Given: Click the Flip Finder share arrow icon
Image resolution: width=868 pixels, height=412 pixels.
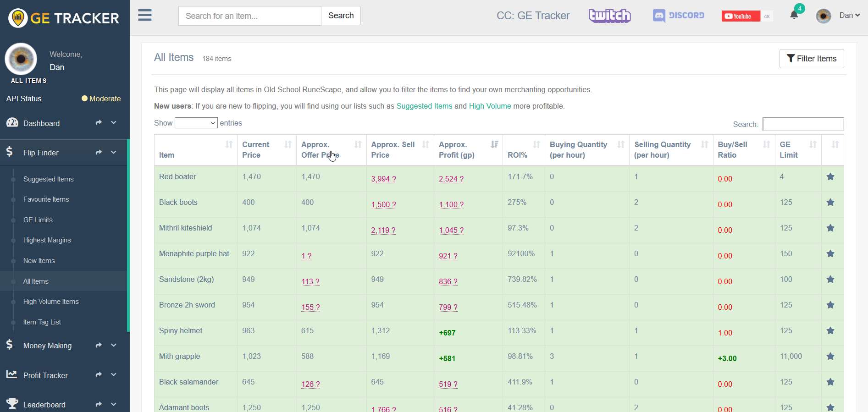Looking at the screenshot, I should click(x=99, y=152).
